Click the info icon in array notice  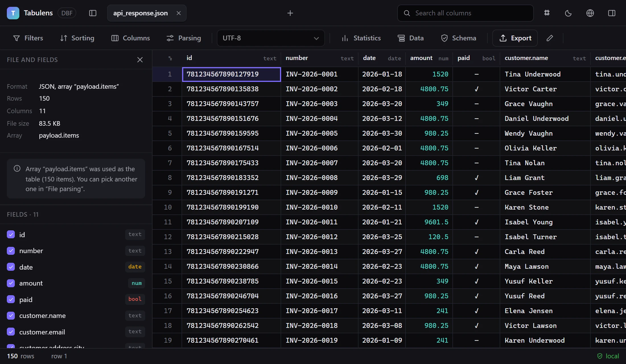(x=17, y=169)
